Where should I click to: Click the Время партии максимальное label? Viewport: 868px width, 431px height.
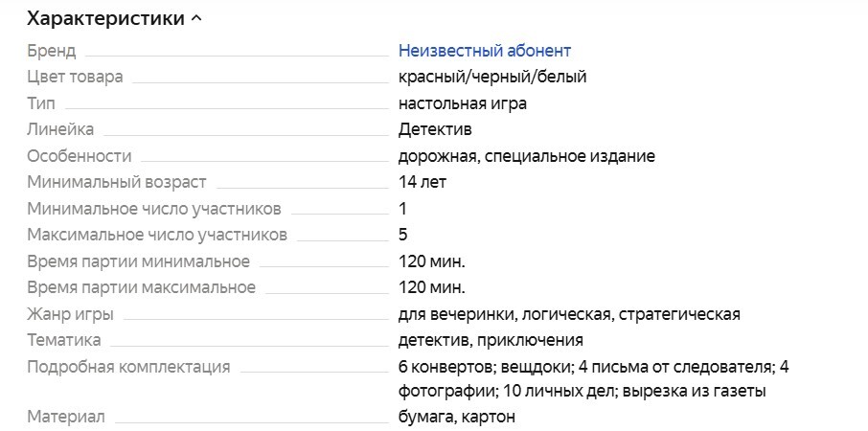[x=142, y=287]
